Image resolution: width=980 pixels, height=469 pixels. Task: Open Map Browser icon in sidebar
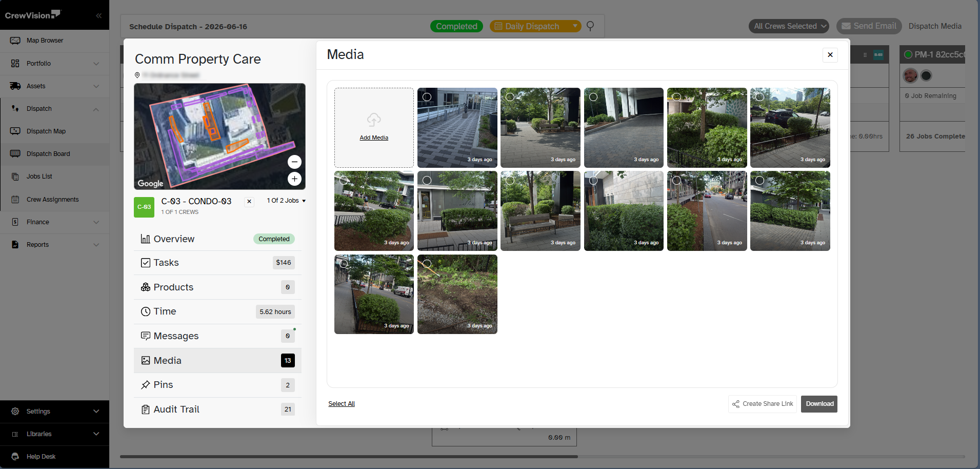click(x=15, y=41)
